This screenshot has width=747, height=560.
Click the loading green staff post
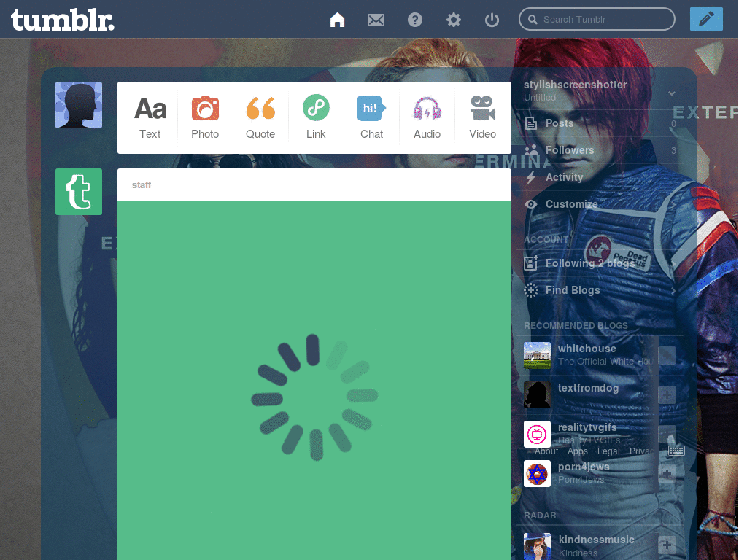(314, 381)
